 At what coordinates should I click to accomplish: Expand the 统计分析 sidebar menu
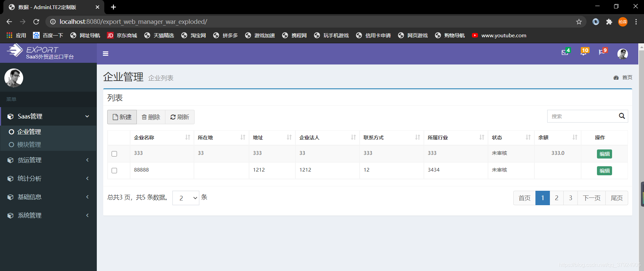pyautogui.click(x=48, y=178)
